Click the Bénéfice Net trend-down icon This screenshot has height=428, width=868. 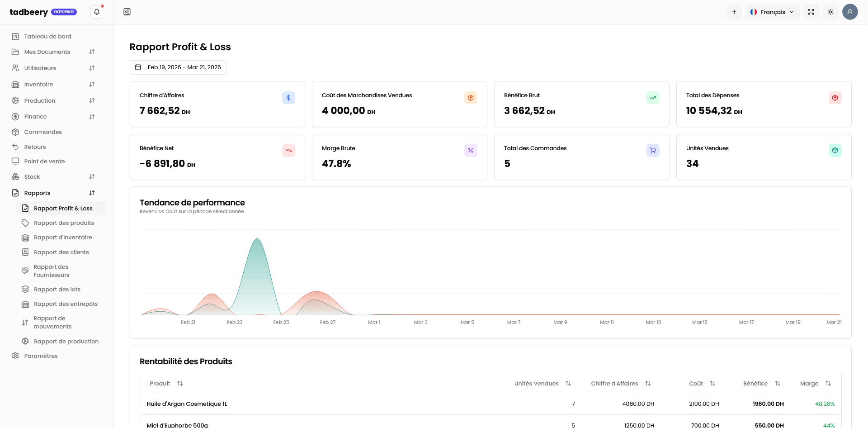(288, 150)
